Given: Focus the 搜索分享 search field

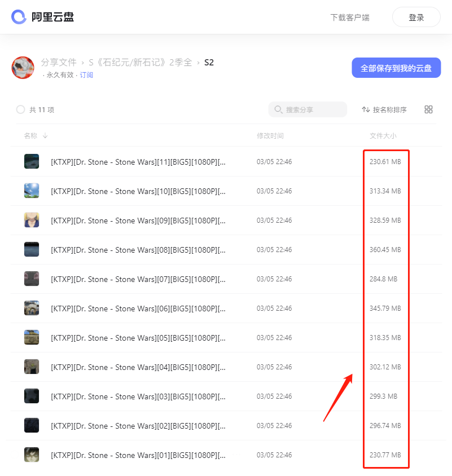Looking at the screenshot, I should (308, 109).
